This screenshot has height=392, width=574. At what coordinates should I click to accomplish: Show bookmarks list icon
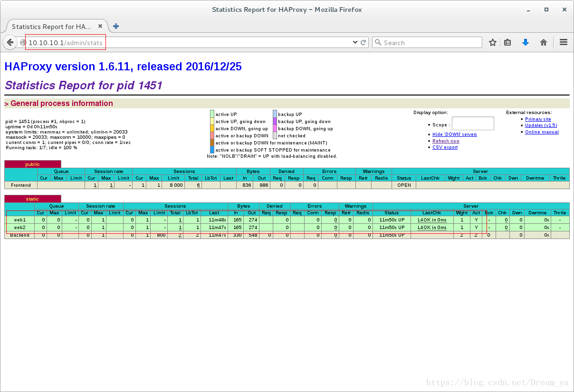click(x=507, y=42)
